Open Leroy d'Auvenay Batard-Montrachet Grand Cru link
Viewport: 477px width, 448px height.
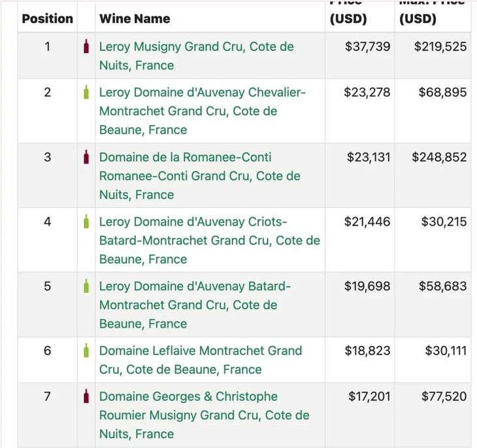195,286
